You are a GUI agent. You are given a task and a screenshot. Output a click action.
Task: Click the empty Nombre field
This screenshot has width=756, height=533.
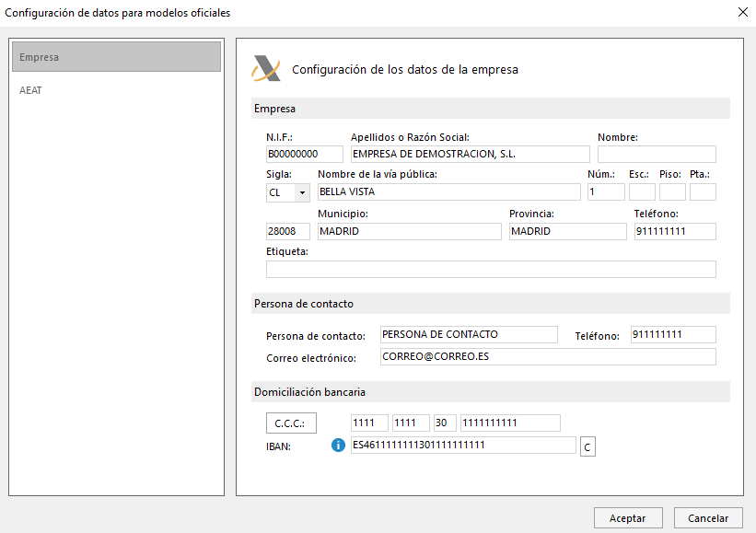pos(656,154)
